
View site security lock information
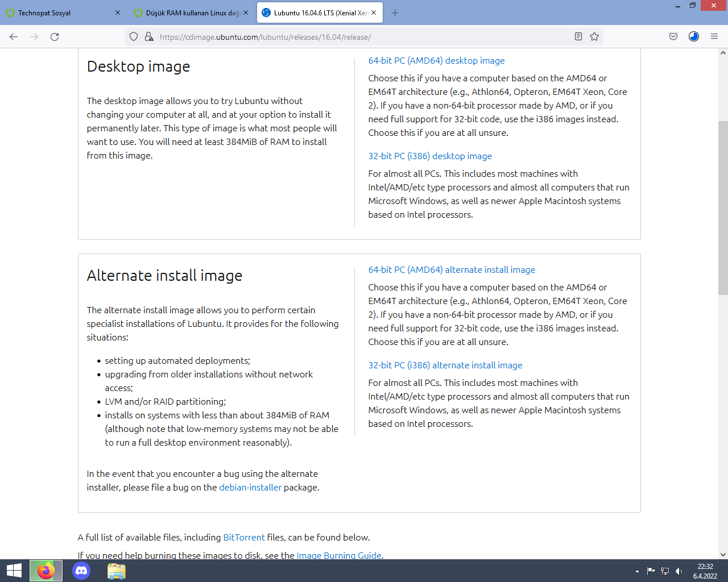[149, 37]
